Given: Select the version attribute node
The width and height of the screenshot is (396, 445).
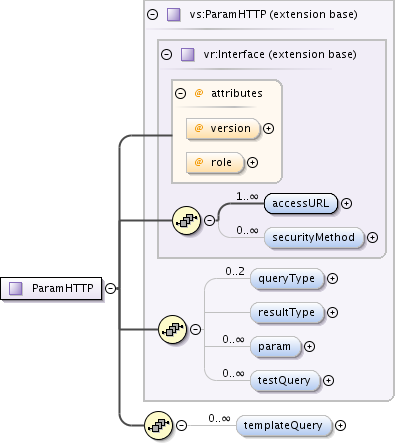Looking at the screenshot, I should (223, 129).
